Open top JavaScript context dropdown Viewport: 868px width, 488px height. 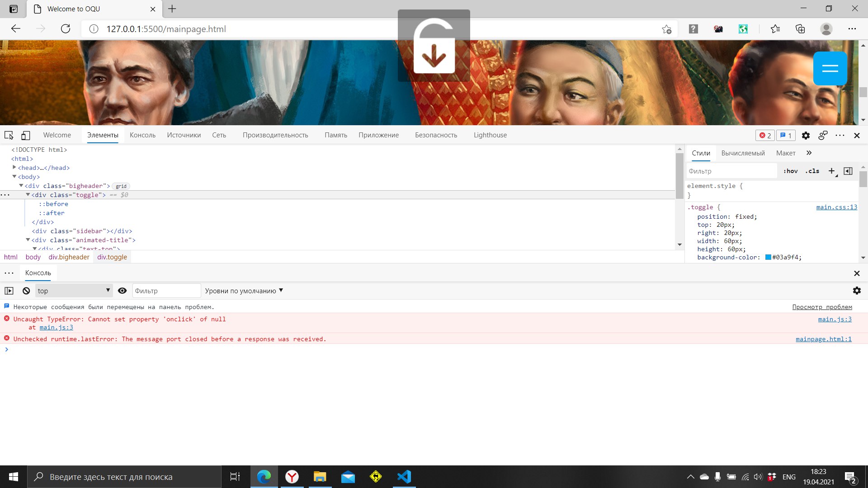[x=74, y=291]
